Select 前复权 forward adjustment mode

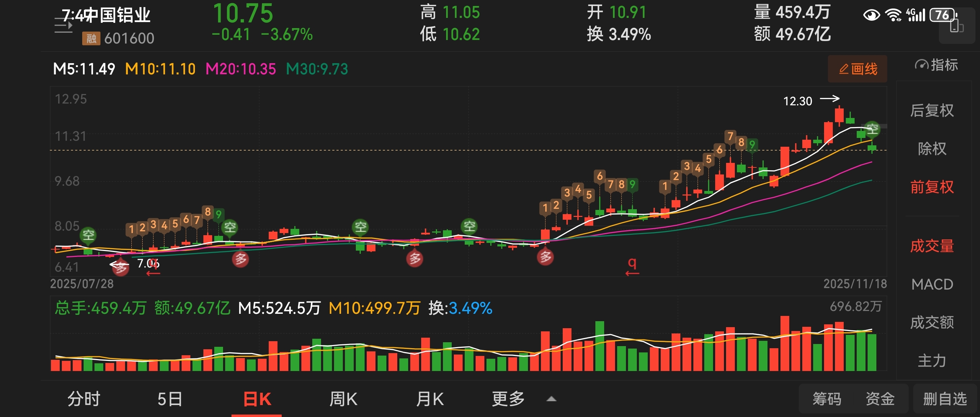pyautogui.click(x=932, y=187)
